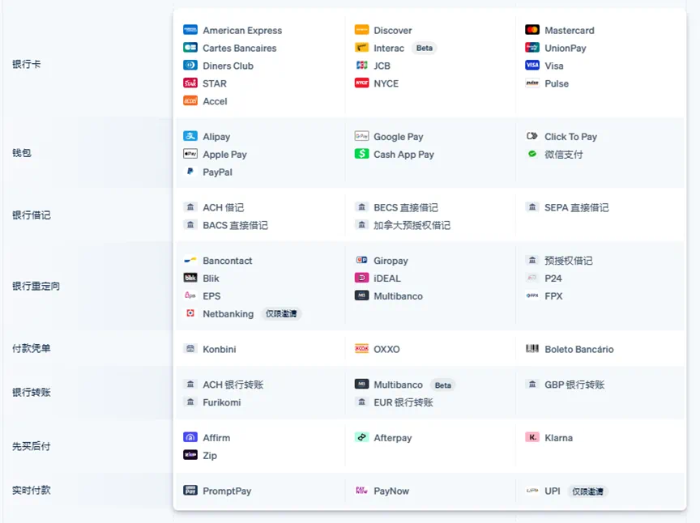Select the pink iDEAL icon
The width and height of the screenshot is (700, 523).
click(x=362, y=278)
